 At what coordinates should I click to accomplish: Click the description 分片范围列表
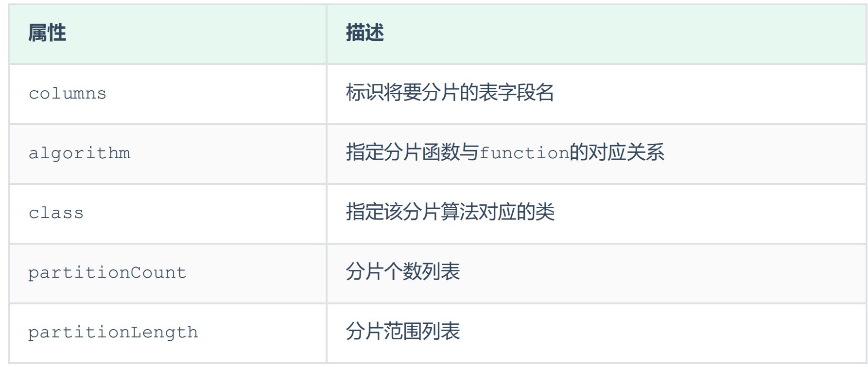coord(403,332)
